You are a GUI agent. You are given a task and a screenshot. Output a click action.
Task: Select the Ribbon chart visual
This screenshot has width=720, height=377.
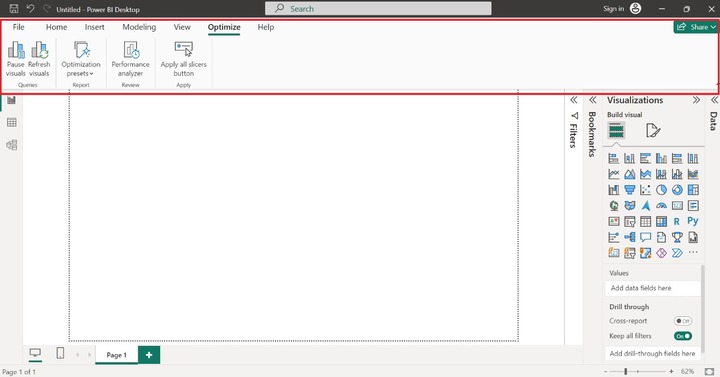693,174
